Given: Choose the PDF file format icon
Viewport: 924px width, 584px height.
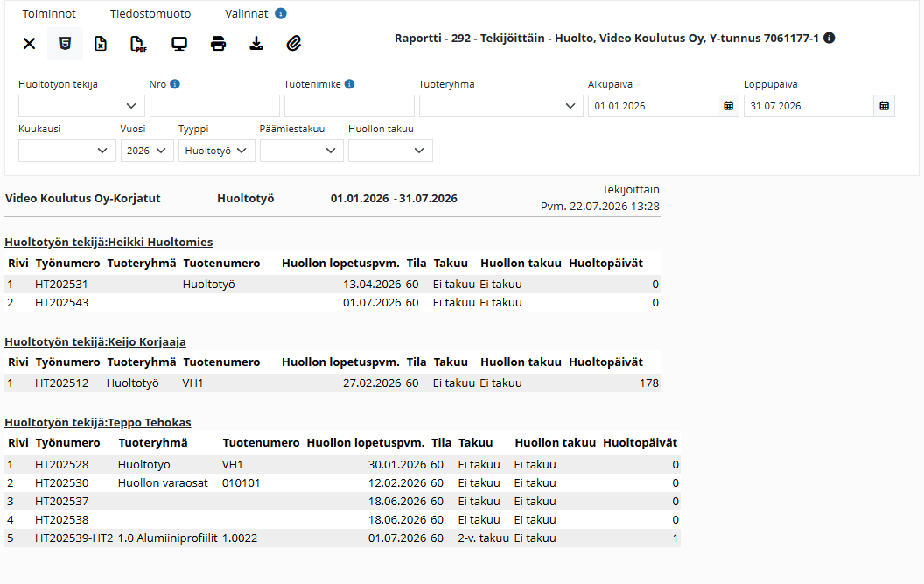Looking at the screenshot, I should pos(138,44).
